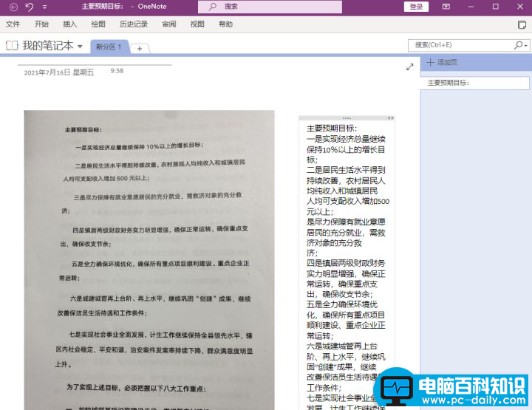Click the 添加页 add page button
532x410 pixels.
443,62
